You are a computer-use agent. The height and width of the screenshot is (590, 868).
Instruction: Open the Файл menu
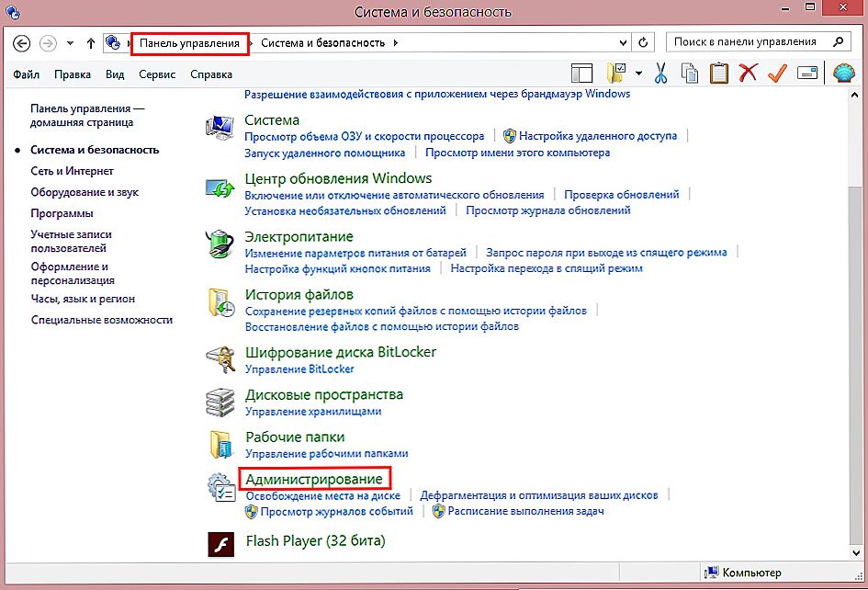click(26, 74)
